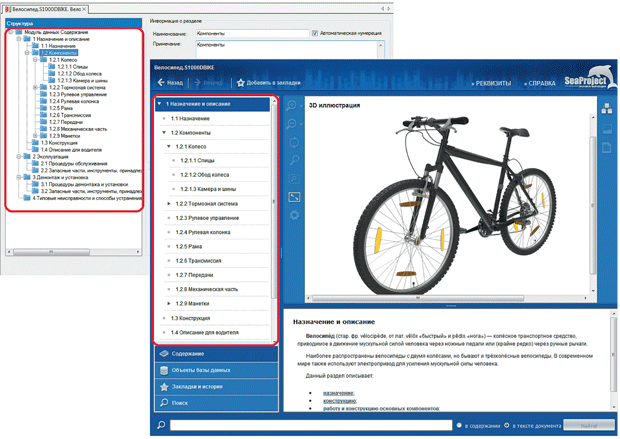Click the zoom-out magnifier in viewer toolbar
The width and height of the screenshot is (620, 439).
tap(291, 124)
